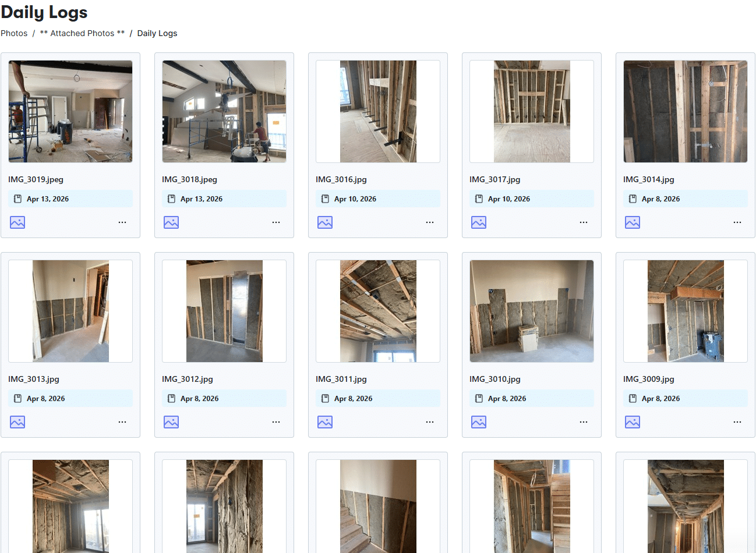Click image icon on IMG_3012.jpg card

171,422
